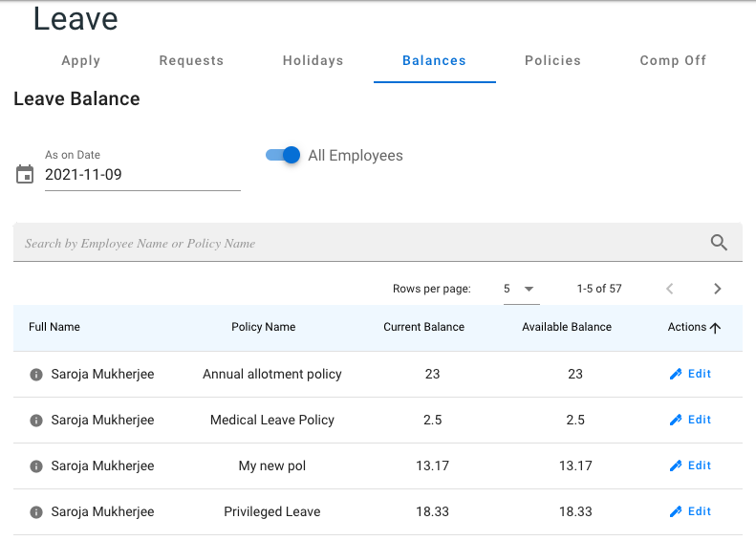The width and height of the screenshot is (756, 541).
Task: Click sort arrow on Actions column header
Action: (x=715, y=328)
